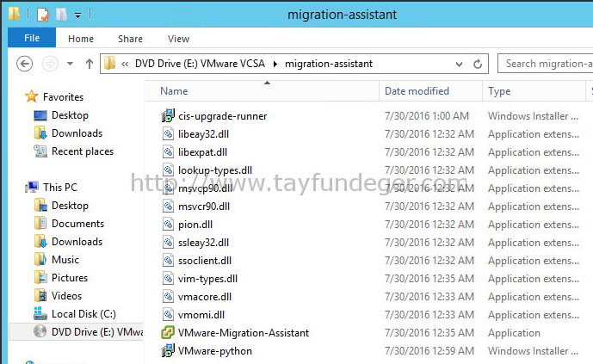Open the Customize Quick Access Toolbar dropdown
The height and width of the screenshot is (364, 593).
pyautogui.click(x=77, y=15)
